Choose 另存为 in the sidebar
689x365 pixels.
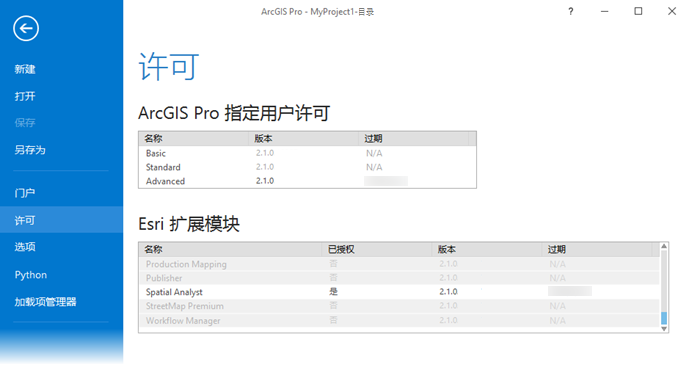30,150
